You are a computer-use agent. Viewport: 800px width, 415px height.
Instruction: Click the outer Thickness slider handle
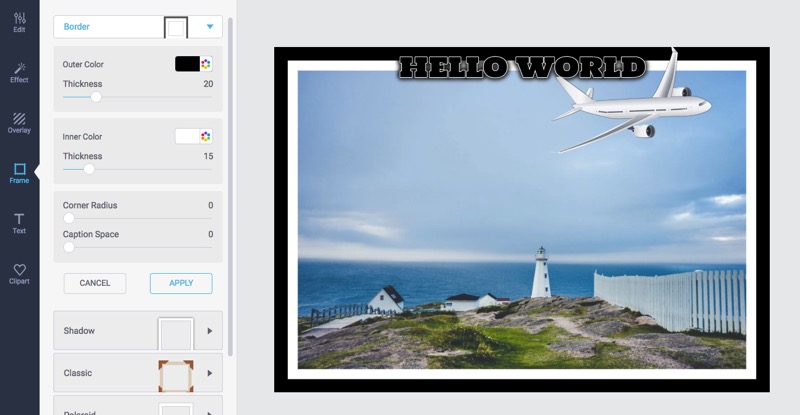pyautogui.click(x=96, y=97)
